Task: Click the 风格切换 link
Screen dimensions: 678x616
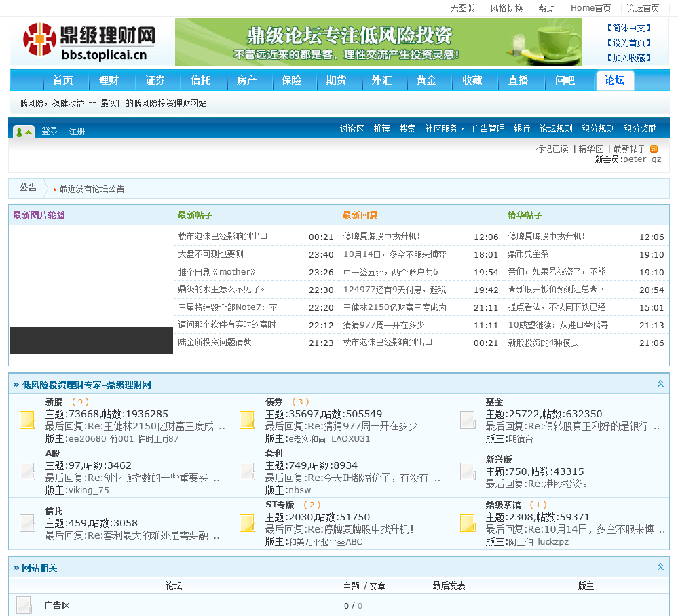Action: pos(506,8)
